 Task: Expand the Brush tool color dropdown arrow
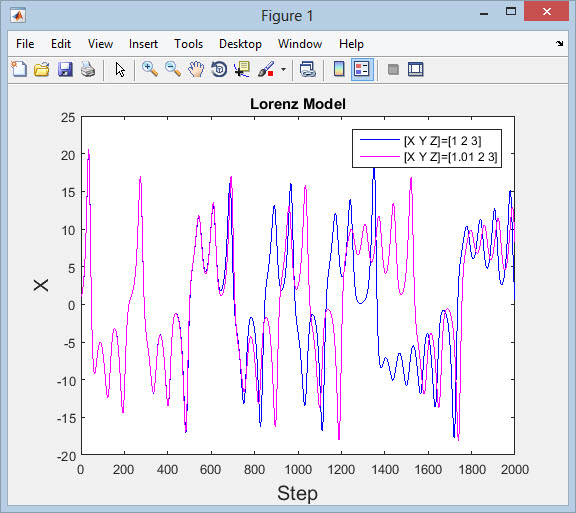(283, 69)
